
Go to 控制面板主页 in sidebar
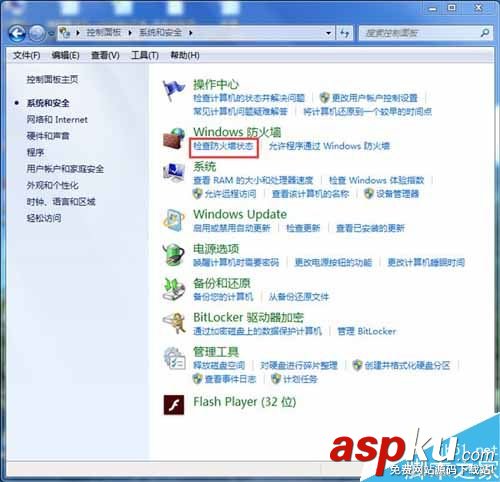click(x=52, y=80)
